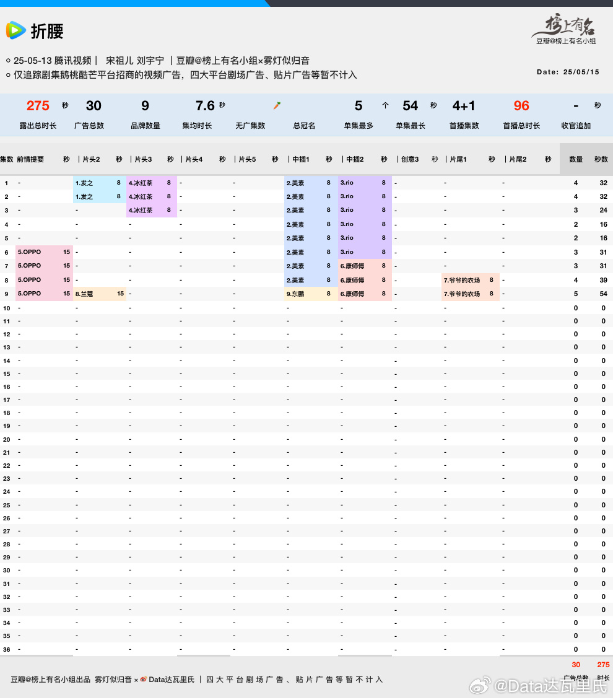The height and width of the screenshot is (700, 613).
Task: Click the footer name Data达瓦里氏
Action: [172, 680]
